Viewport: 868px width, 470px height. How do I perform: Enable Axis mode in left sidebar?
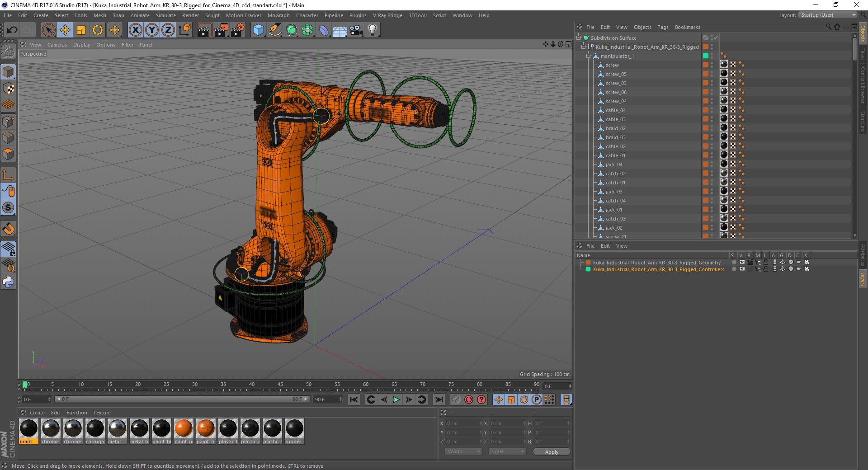(x=8, y=175)
